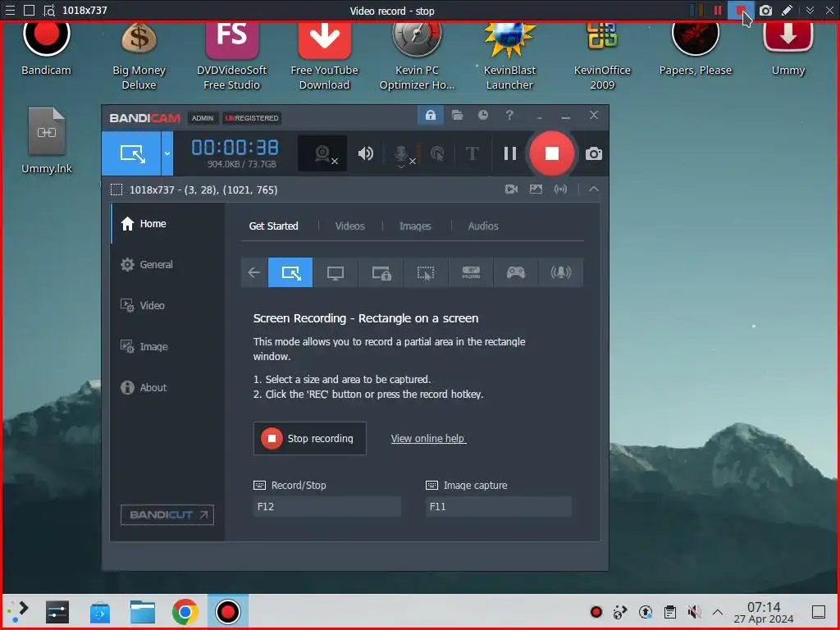Select rectangle on a screen mode icon
Viewport: 840px width, 630px height.
[x=290, y=272]
